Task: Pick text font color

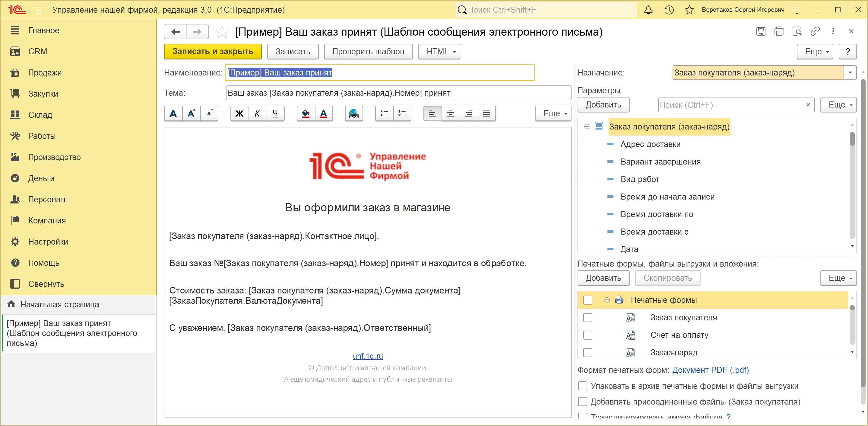Action: 324,113
